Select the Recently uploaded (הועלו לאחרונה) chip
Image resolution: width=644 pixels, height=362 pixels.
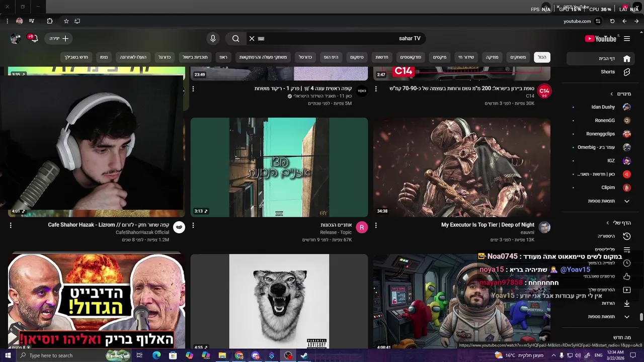coord(133,57)
